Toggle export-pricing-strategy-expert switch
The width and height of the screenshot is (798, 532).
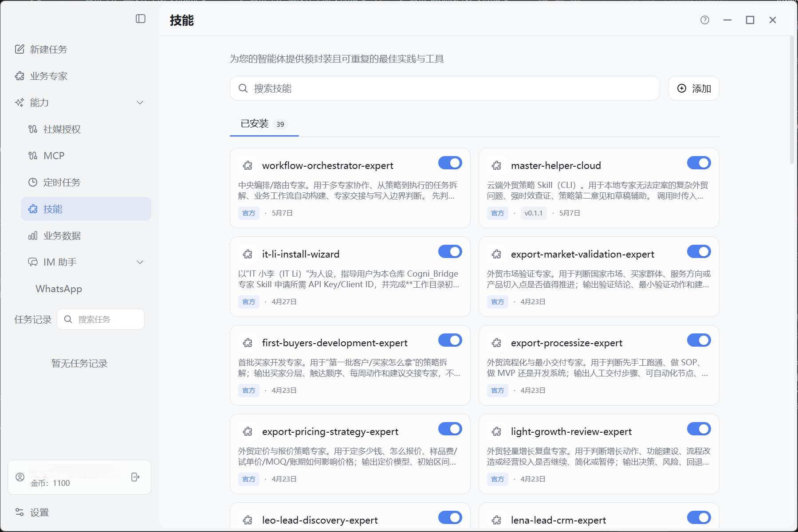(450, 429)
